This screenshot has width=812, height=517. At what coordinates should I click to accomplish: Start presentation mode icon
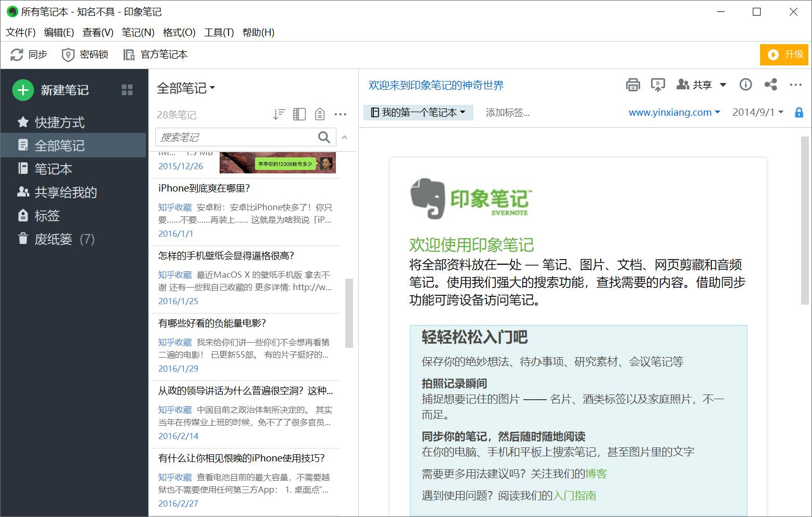(x=658, y=85)
